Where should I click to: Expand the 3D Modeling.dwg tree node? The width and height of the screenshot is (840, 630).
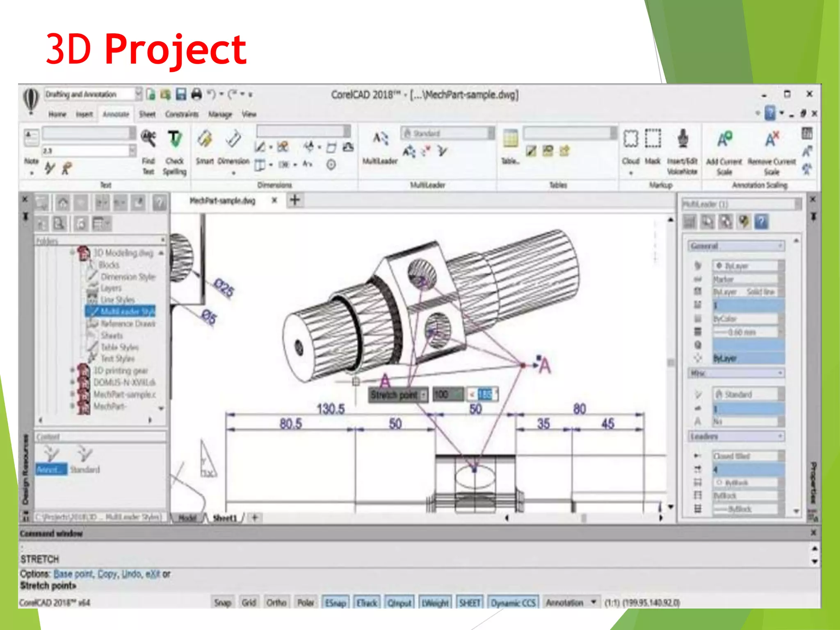point(73,253)
